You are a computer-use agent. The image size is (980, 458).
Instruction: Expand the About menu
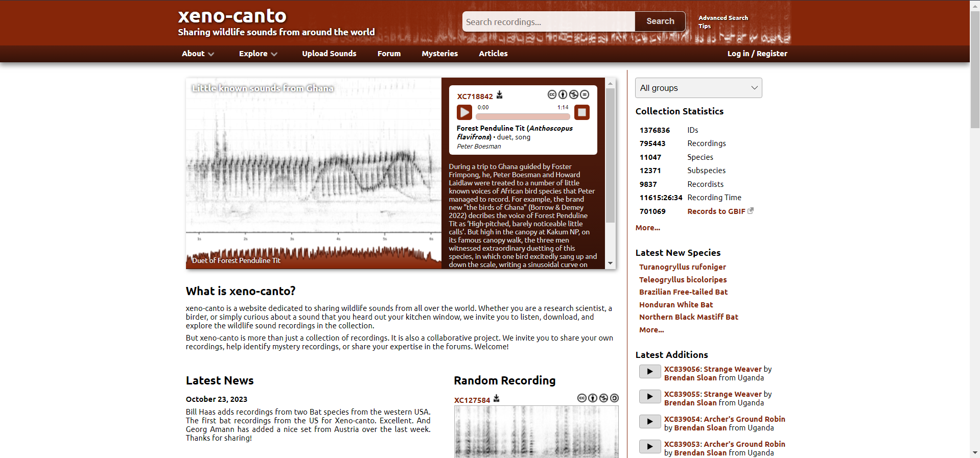pos(198,54)
